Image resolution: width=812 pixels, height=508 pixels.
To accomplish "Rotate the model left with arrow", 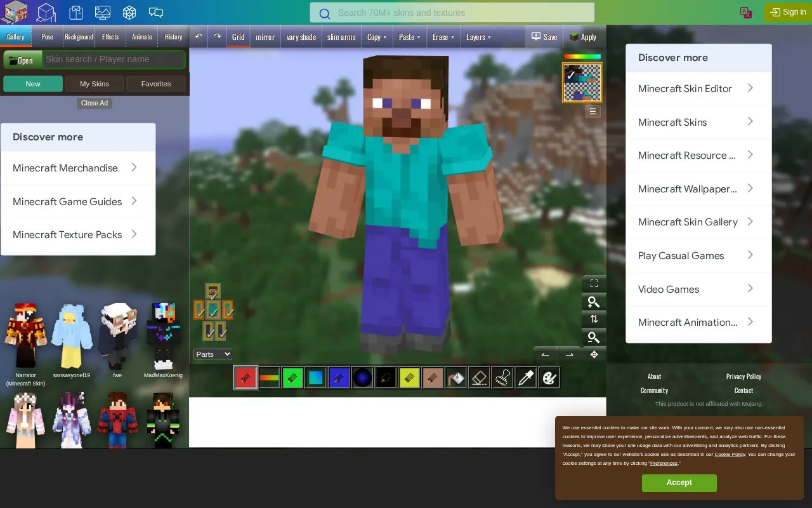I will click(545, 354).
